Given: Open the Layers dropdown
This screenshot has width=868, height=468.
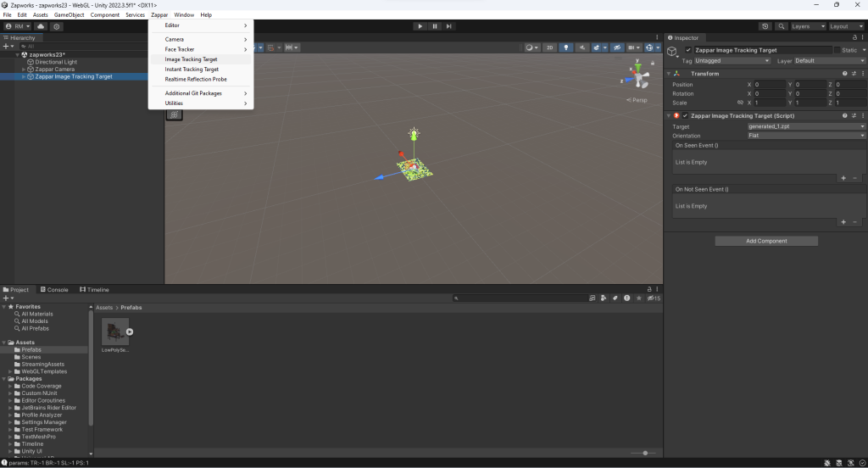Looking at the screenshot, I should [x=808, y=26].
